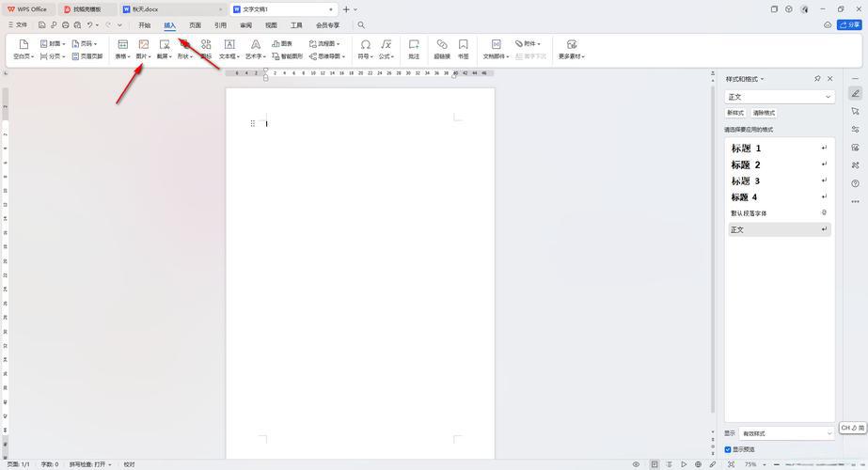Click the 新样式 button
Screen dimensions: 868x470
[x=735, y=113]
